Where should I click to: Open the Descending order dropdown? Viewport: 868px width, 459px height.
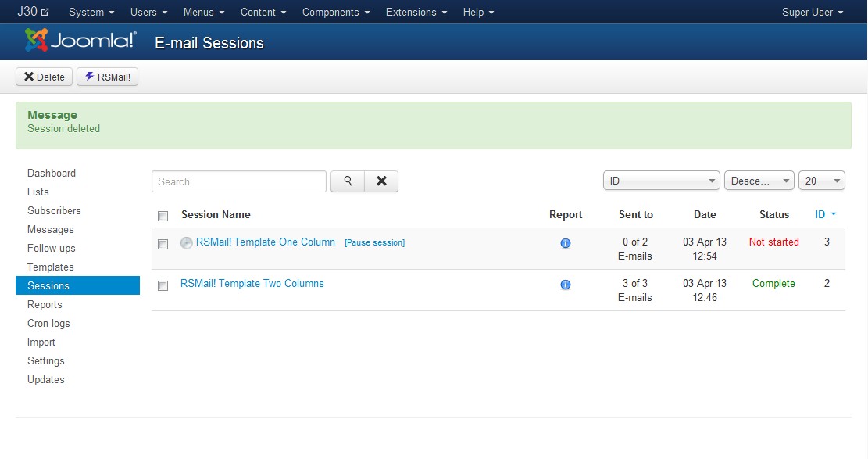(759, 181)
